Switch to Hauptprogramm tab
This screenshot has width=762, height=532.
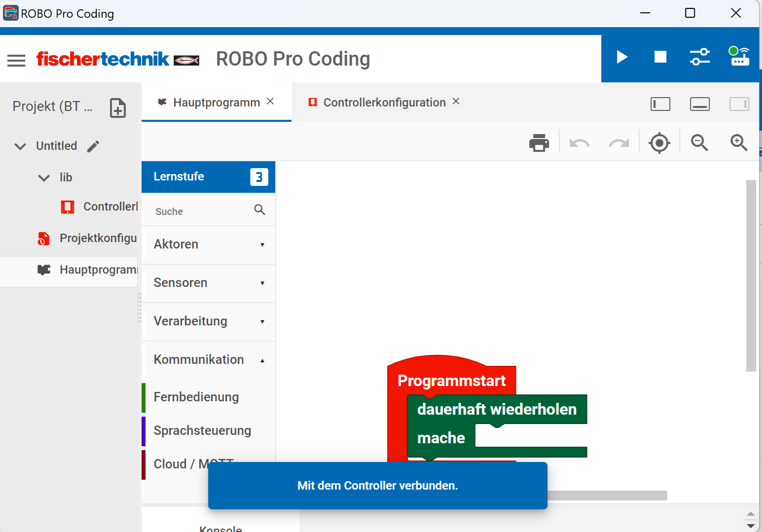pyautogui.click(x=216, y=102)
